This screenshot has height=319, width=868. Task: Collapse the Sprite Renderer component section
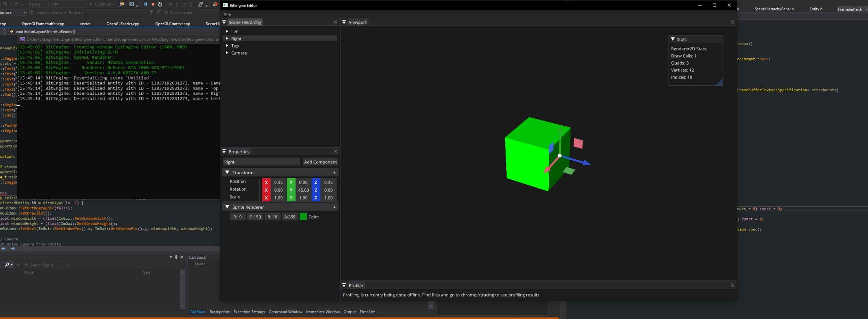coord(227,207)
